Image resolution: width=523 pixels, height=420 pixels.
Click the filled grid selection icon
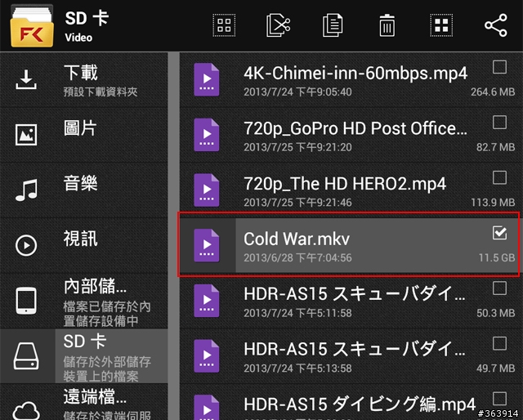[x=441, y=25]
